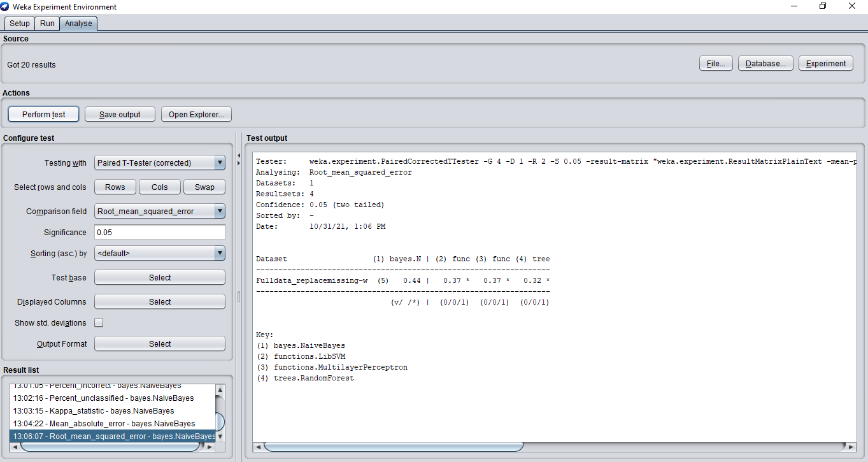Screen dimensions: 868x462
Task: Click Result list scroll down arrow
Action: [x=220, y=437]
